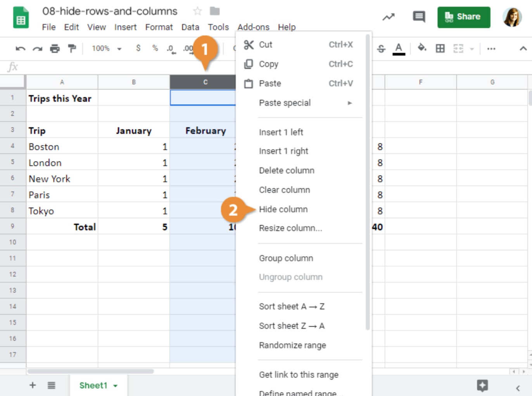Select column A header
The height and width of the screenshot is (396, 532).
point(62,82)
